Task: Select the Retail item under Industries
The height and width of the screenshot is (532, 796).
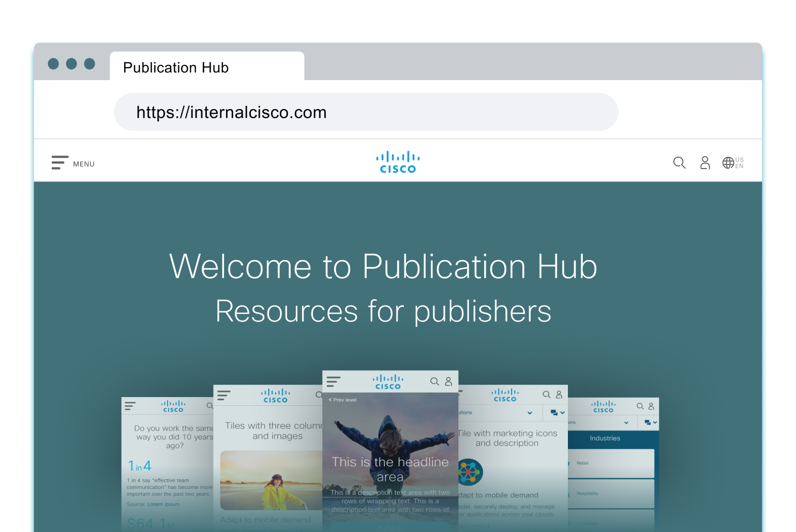Action: [x=610, y=463]
